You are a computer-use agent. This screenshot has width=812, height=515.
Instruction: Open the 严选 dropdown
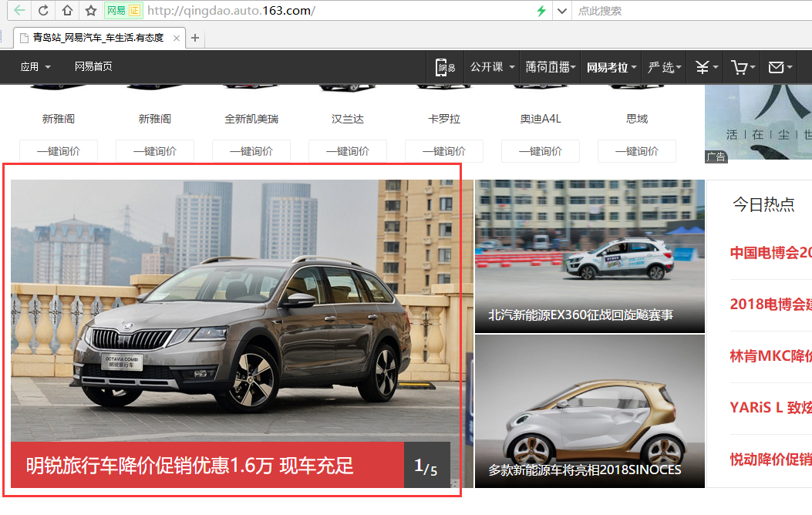665,67
